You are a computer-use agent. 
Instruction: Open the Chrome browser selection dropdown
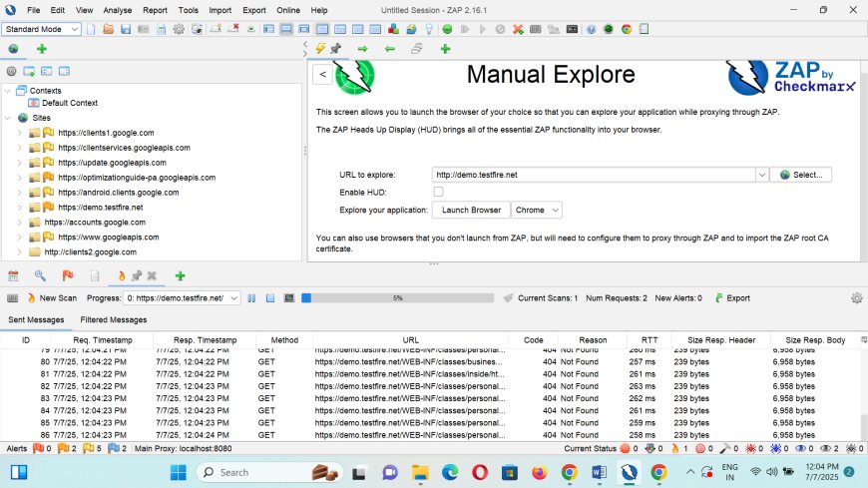pyautogui.click(x=537, y=210)
